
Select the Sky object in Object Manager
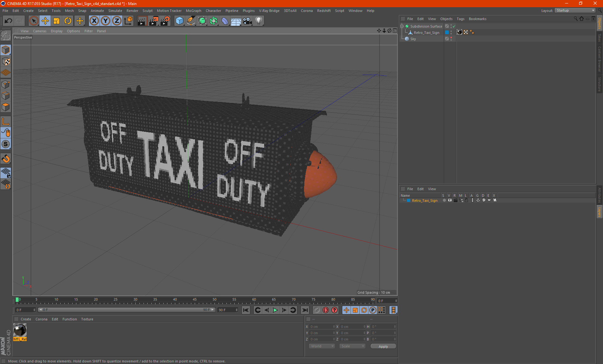tap(413, 39)
